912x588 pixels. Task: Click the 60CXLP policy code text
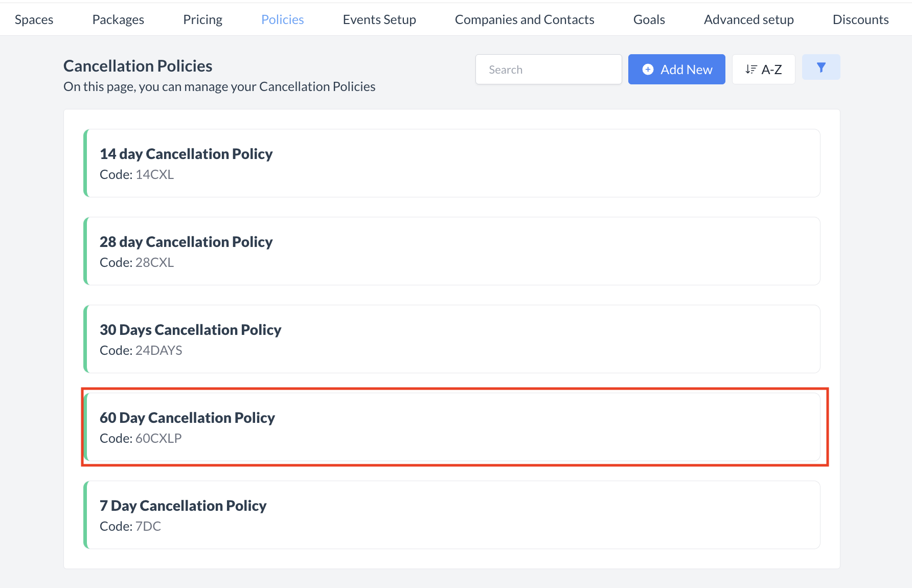click(158, 438)
